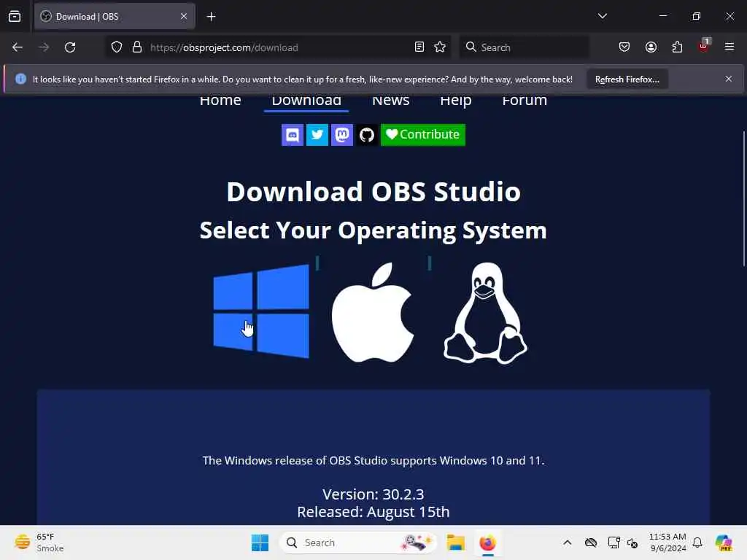
Task: Select the Download | OBS tab
Action: [115, 17]
